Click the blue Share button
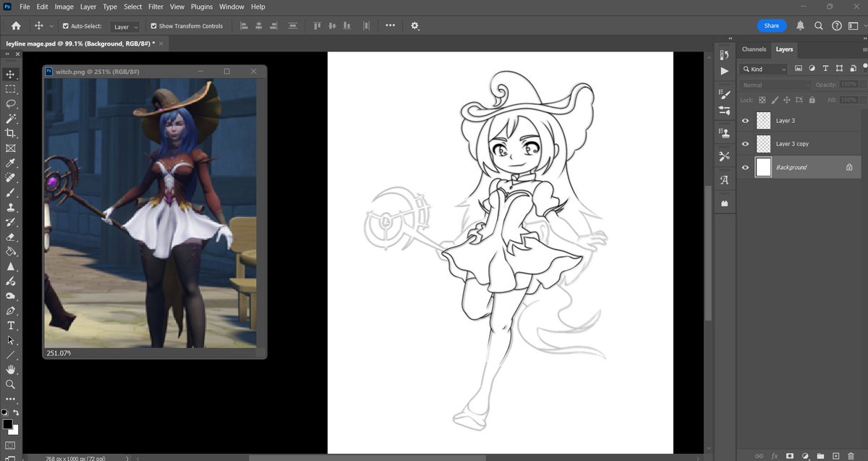This screenshot has height=461, width=868. 772,25
